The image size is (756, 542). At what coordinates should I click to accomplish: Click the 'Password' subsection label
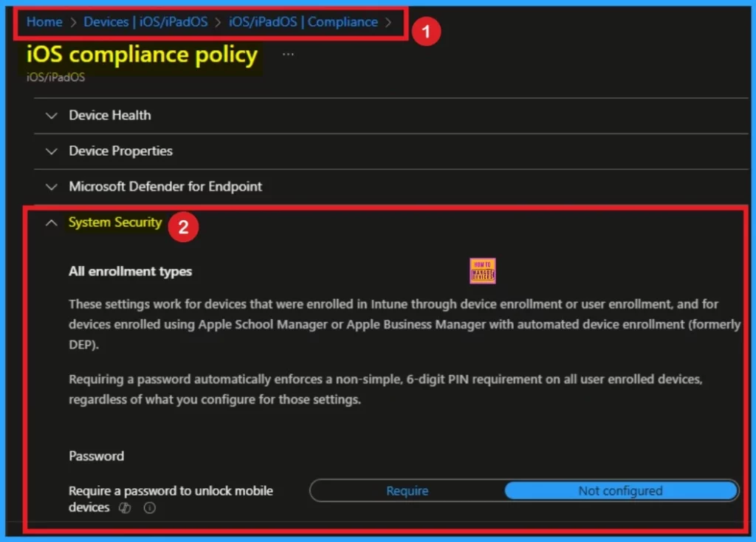point(97,456)
